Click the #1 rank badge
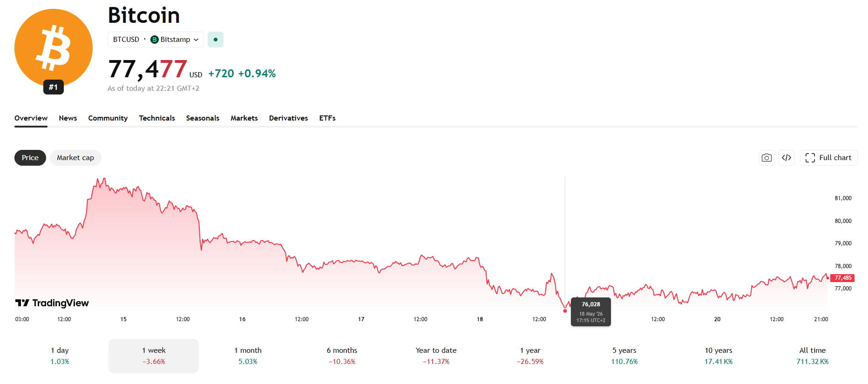868x384 pixels. [54, 87]
